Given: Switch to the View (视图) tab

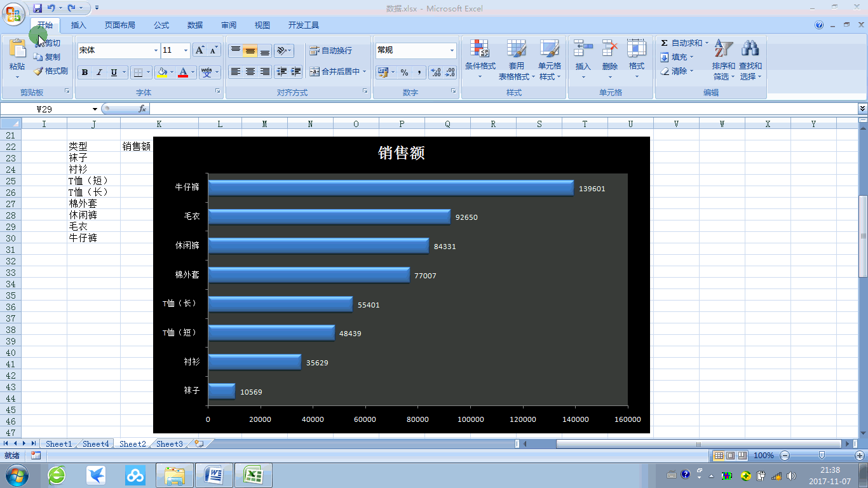Looking at the screenshot, I should pyautogui.click(x=262, y=25).
